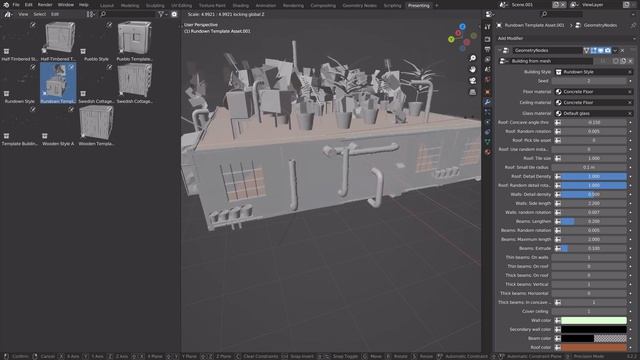Toggle attribute input for Roof color
Viewport: 640px width, 360px height.
click(558, 347)
